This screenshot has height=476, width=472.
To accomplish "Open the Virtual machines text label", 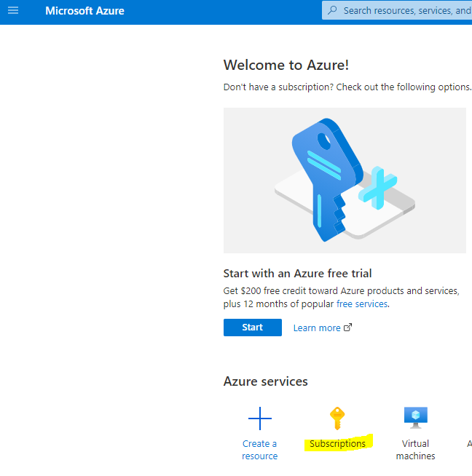I will [415, 450].
